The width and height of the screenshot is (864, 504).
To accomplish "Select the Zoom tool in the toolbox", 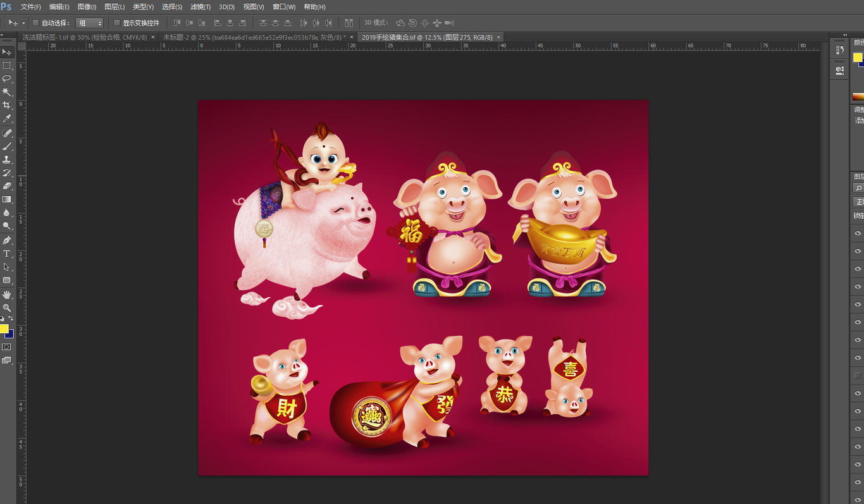I will [x=7, y=308].
